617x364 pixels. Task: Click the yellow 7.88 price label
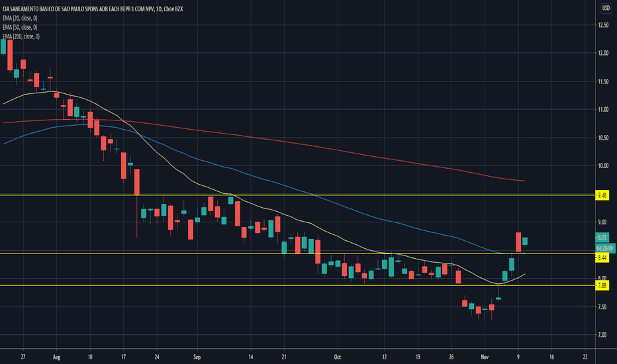(x=602, y=285)
